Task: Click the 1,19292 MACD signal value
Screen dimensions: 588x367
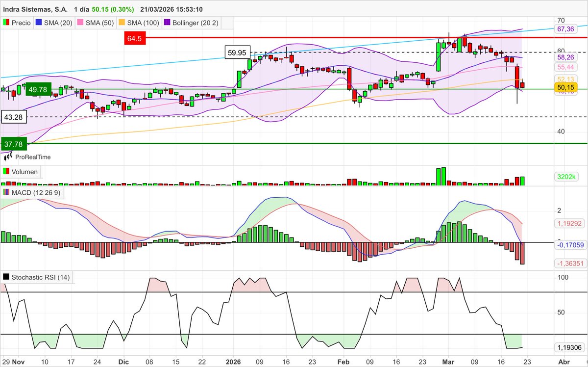Action: point(570,223)
